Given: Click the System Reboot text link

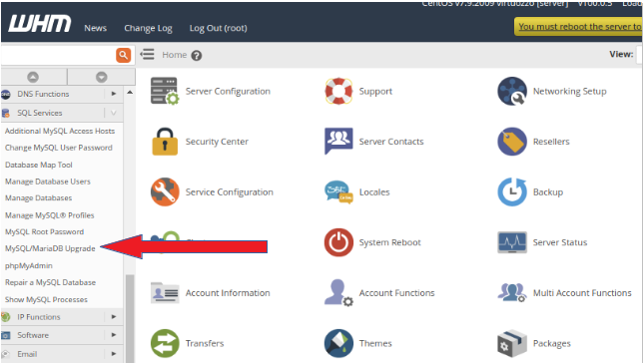Looking at the screenshot, I should tap(390, 242).
